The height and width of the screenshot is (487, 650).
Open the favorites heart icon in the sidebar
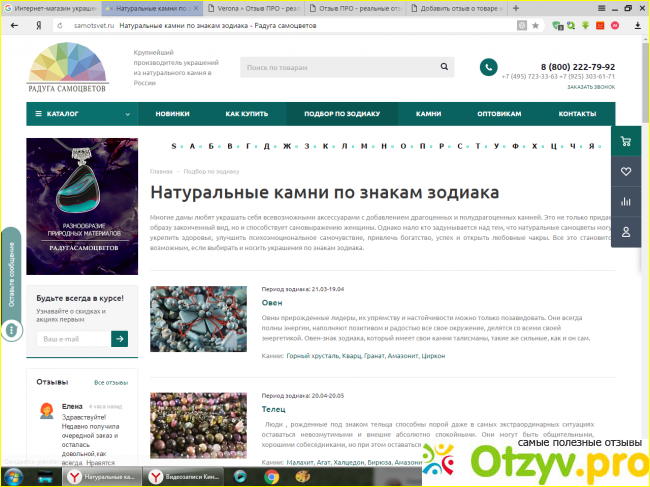626,171
